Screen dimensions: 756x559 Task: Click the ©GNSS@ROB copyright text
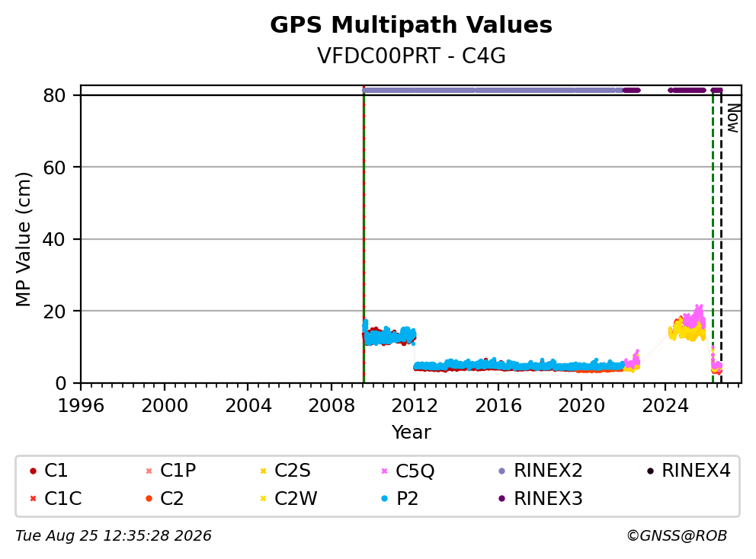tap(677, 535)
